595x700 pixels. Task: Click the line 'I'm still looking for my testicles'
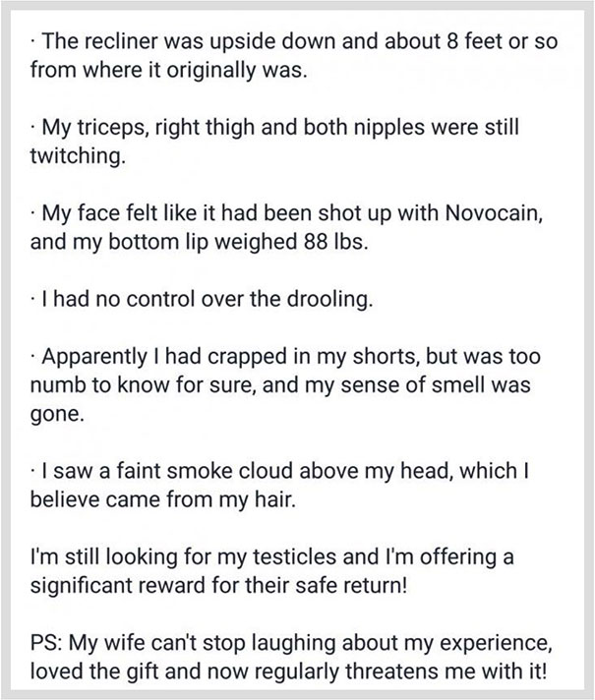[x=271, y=556]
